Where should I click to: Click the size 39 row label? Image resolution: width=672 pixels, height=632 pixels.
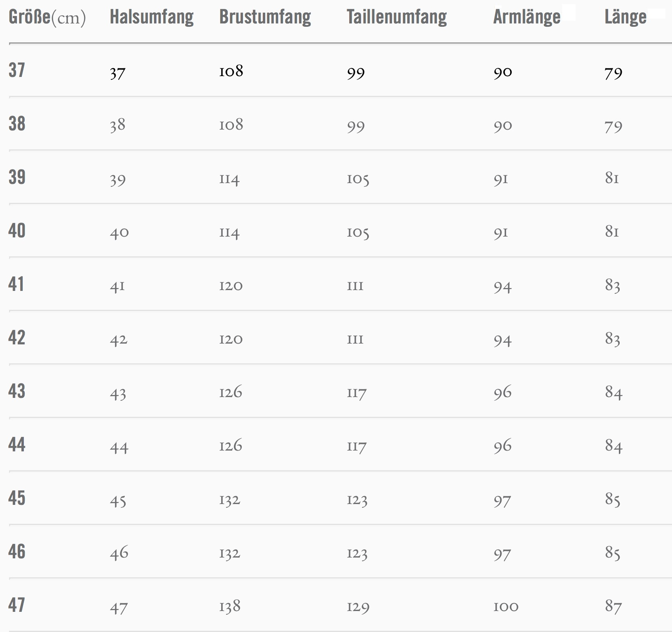(17, 177)
